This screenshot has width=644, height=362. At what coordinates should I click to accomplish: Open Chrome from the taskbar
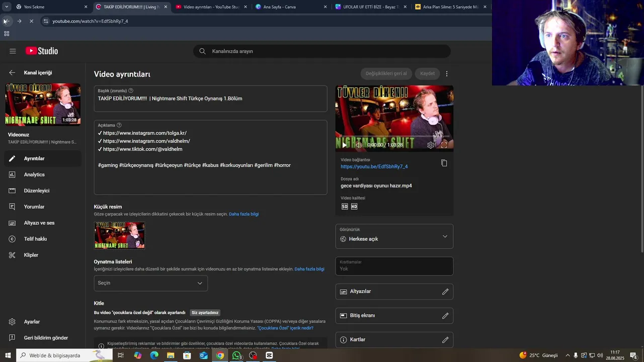coord(220,355)
